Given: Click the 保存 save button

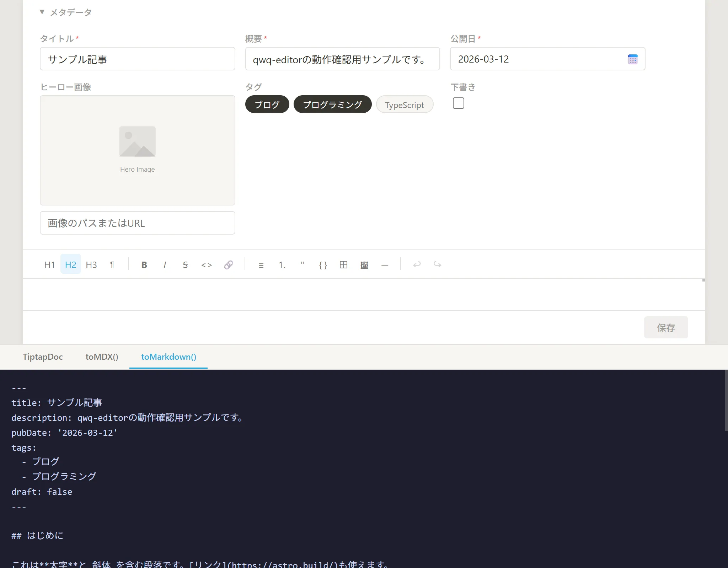Looking at the screenshot, I should pyautogui.click(x=665, y=327).
